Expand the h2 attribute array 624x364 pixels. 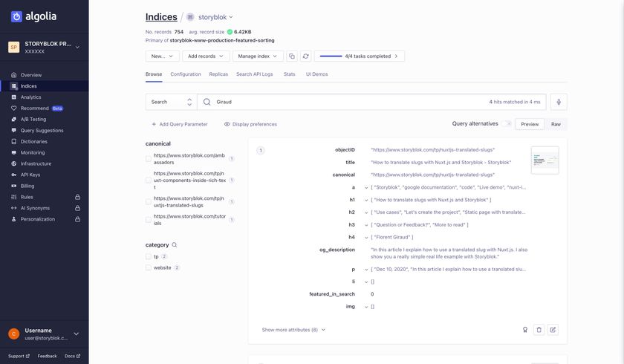(366, 212)
